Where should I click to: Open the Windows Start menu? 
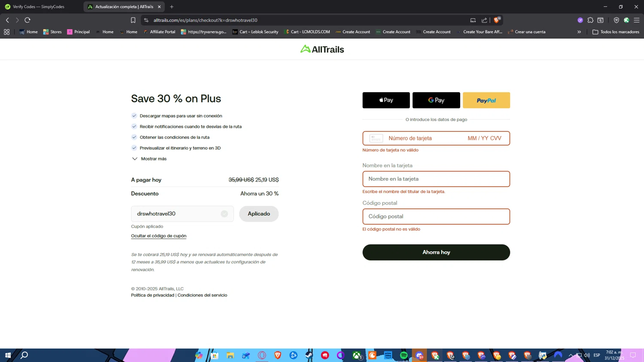pyautogui.click(x=8, y=355)
